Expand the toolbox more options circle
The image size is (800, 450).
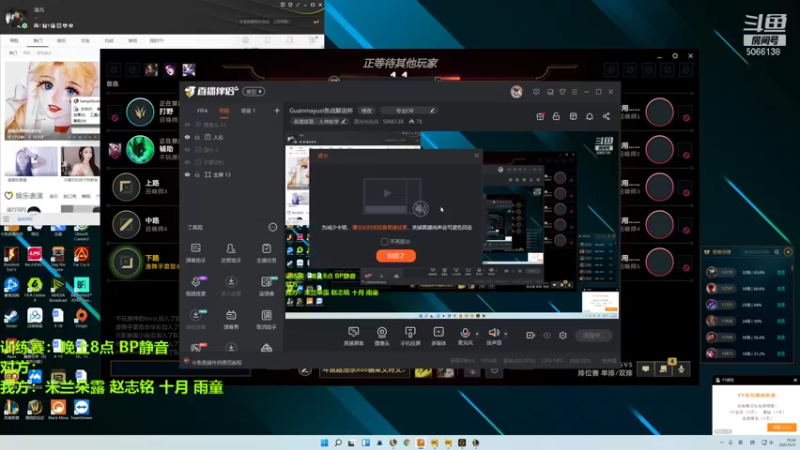273,227
